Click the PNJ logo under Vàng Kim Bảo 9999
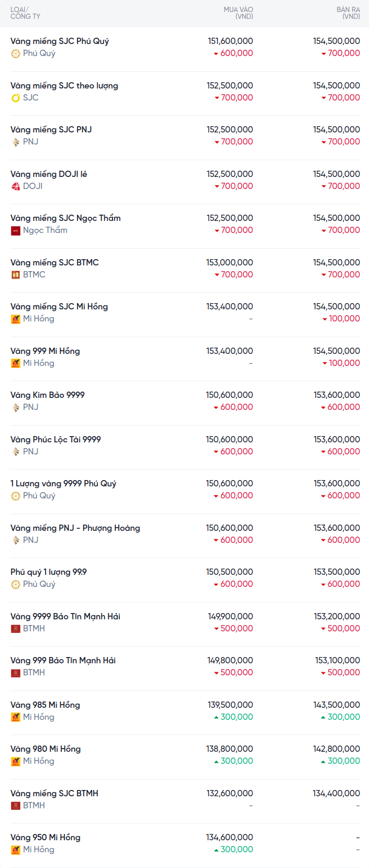Image resolution: width=369 pixels, height=868 pixels. [16, 407]
